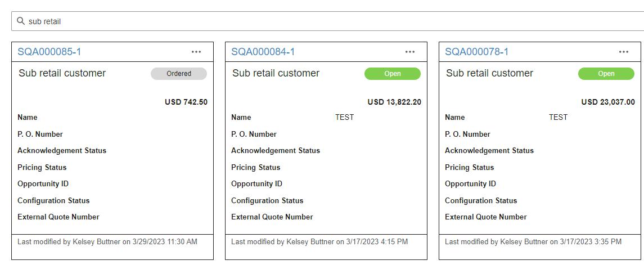This screenshot has height=269, width=644.
Task: Click the USD 23,037.00 total amount
Action: tap(608, 102)
